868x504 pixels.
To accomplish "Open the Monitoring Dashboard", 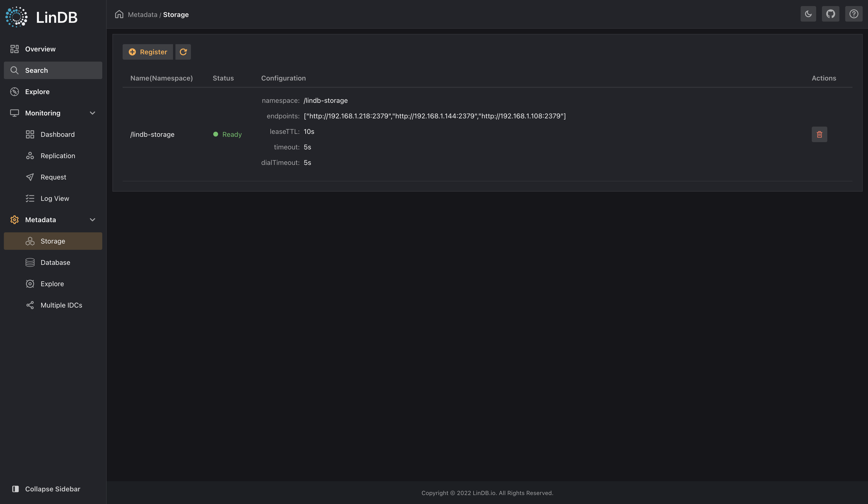I will tap(57, 134).
